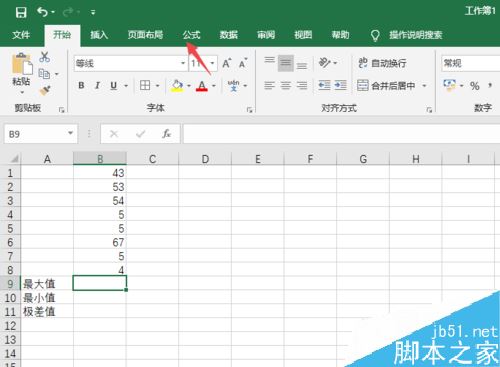Select Bottom Align icon

302,66
